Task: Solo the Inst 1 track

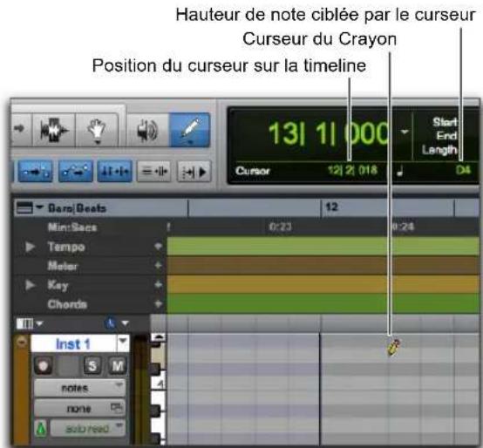Action: click(92, 365)
